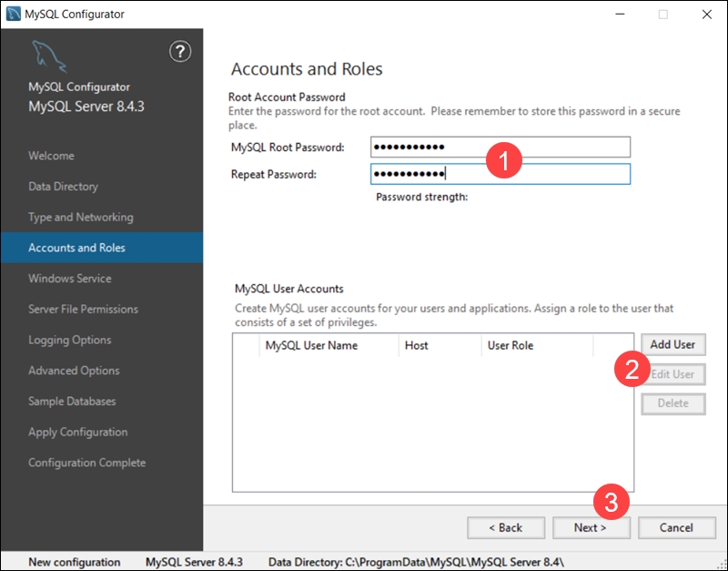This screenshot has height=571, width=728.
Task: Cancel the MySQL configuration
Action: pyautogui.click(x=677, y=527)
